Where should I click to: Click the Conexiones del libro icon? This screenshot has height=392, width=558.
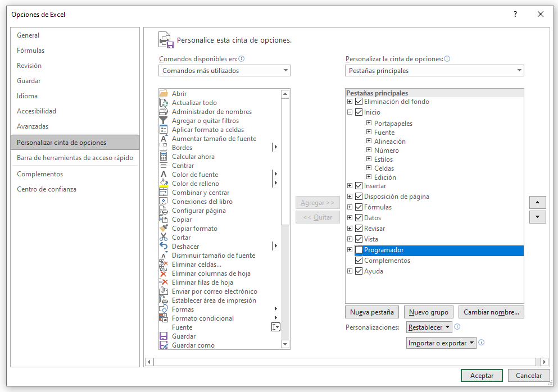point(164,202)
